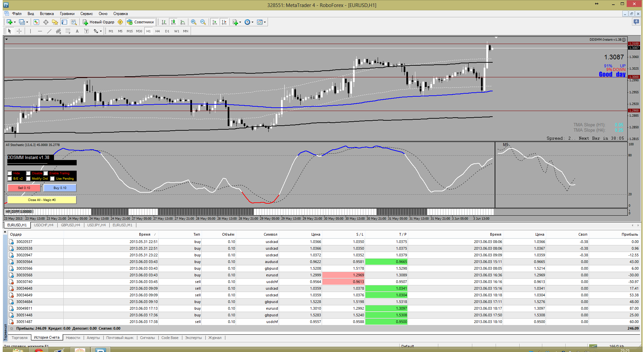Select the text label tool

coord(86,31)
